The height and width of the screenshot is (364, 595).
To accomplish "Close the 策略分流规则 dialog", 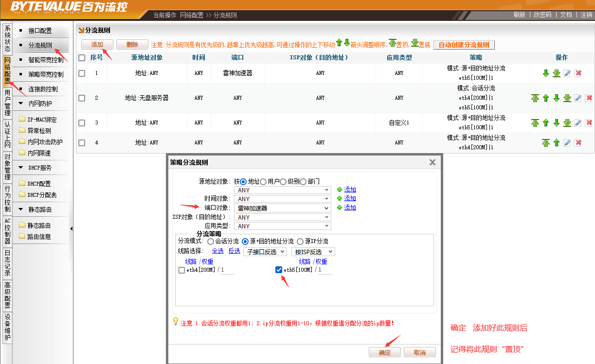I will [433, 162].
